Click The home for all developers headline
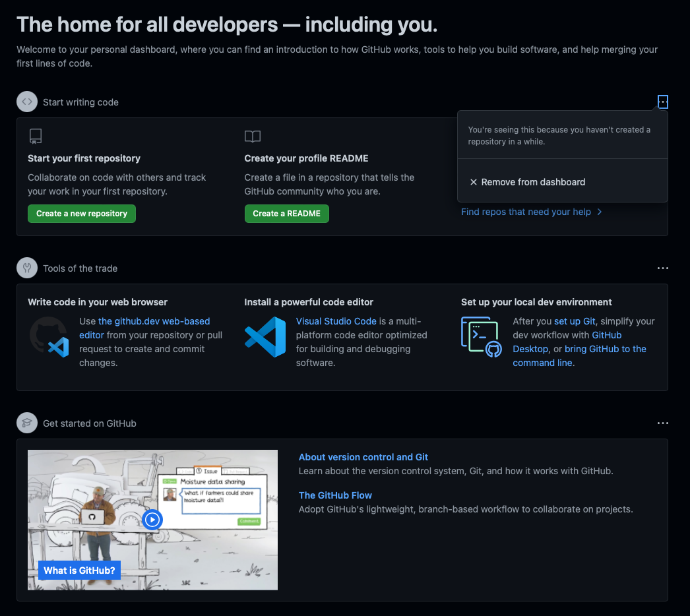 click(x=227, y=24)
